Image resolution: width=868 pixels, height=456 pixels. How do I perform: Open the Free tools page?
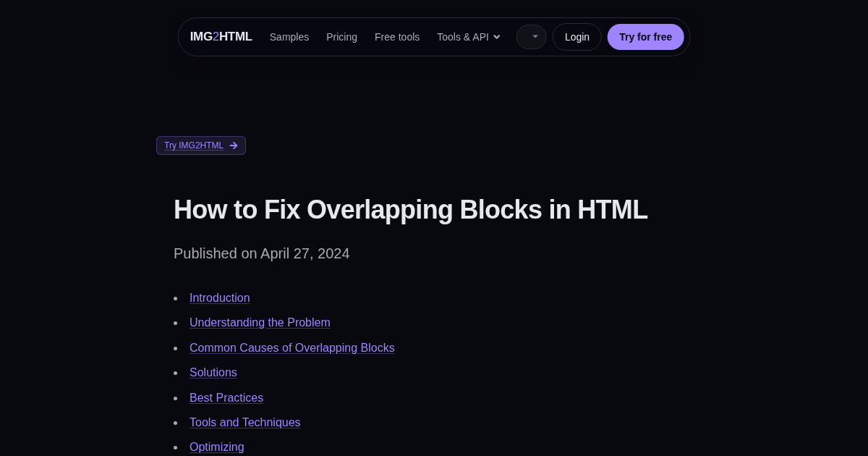pyautogui.click(x=397, y=37)
